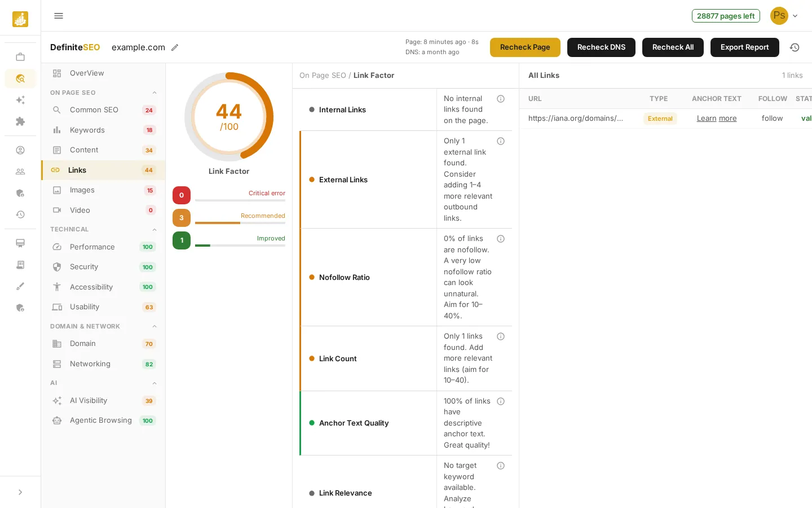
Task: Open the Images section
Action: coord(103,190)
